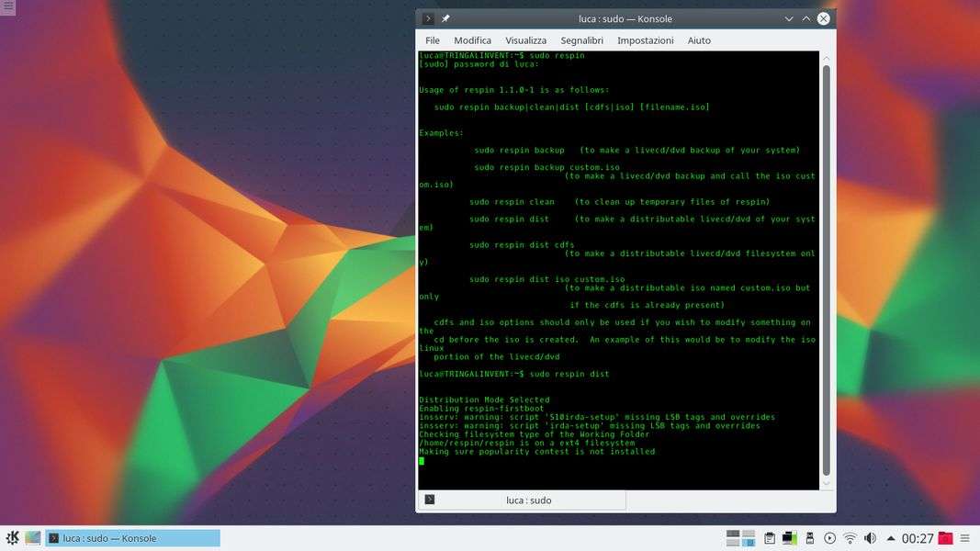Click the red folder icon in the panel

(x=945, y=538)
